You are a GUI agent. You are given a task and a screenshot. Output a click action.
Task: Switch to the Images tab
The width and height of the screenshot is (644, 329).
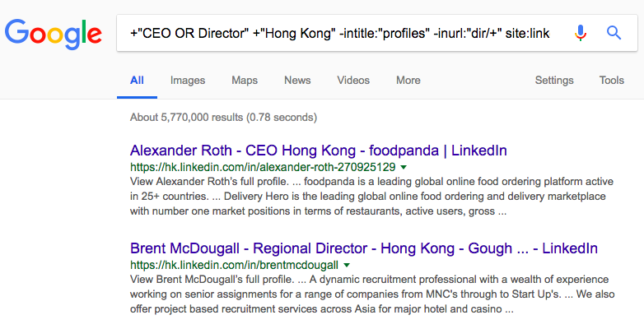[x=188, y=81]
